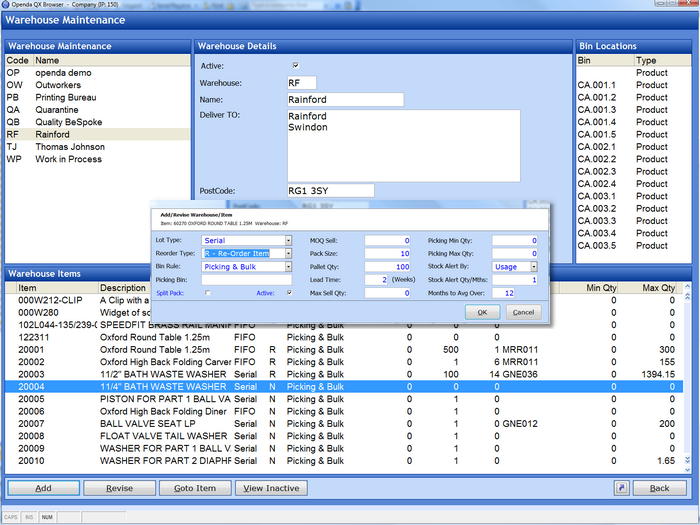The image size is (700, 525).
Task: Click the Goto Item button
Action: 195,488
